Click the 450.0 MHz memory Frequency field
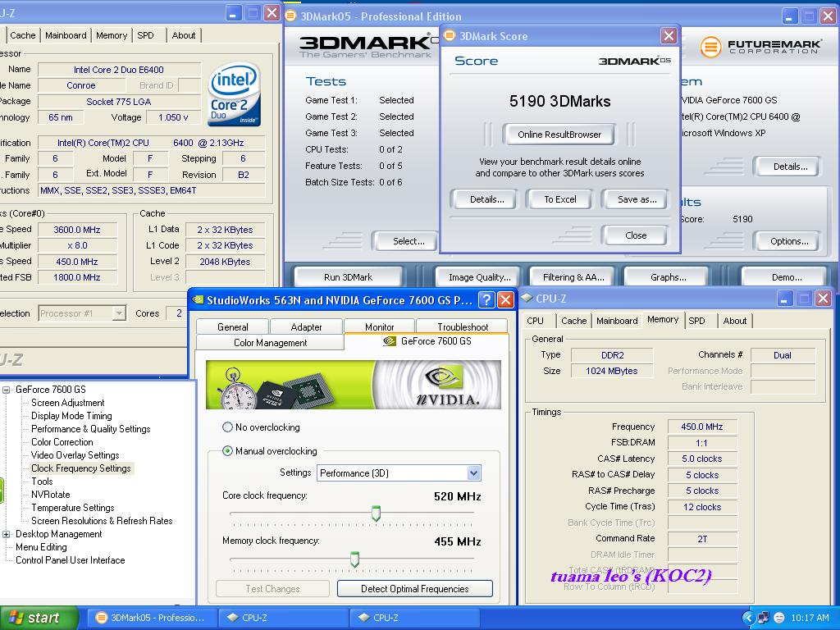The height and width of the screenshot is (630, 840). (702, 427)
